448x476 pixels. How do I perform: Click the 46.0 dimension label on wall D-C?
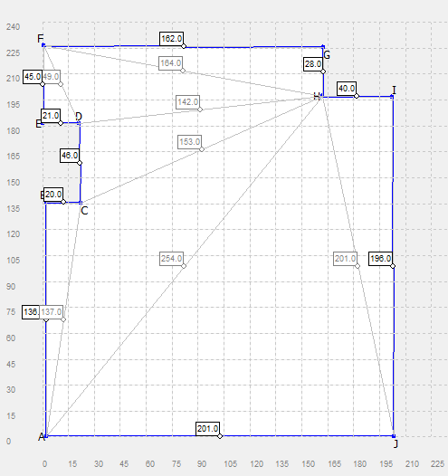70,156
